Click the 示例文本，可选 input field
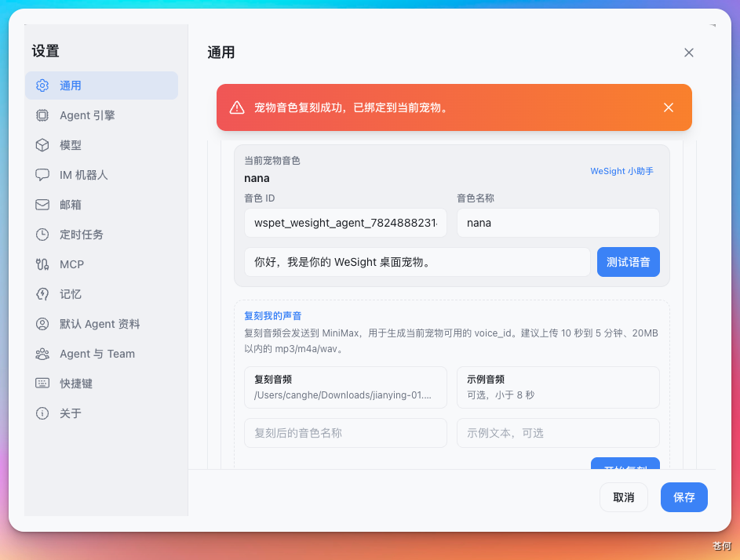Image resolution: width=740 pixels, height=560 pixels. click(x=558, y=433)
